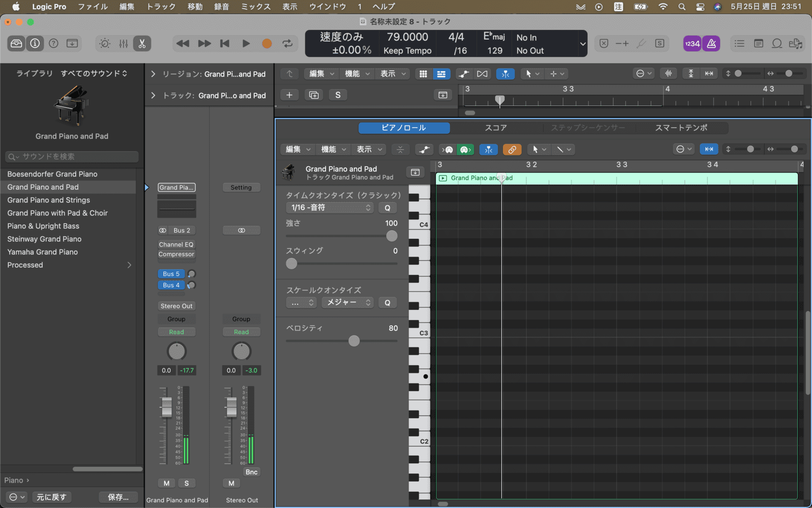Click the Forward transport button
This screenshot has height=508, width=812.
tap(204, 44)
